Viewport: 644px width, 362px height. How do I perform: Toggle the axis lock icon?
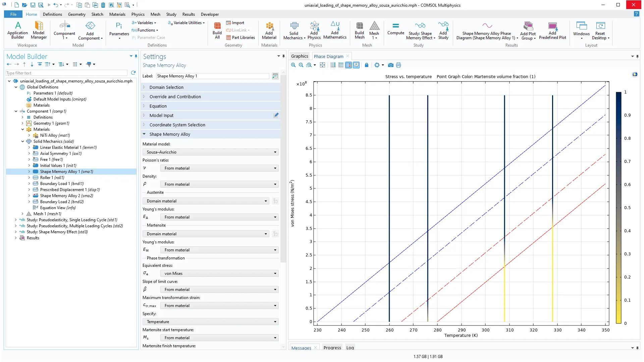367,65
